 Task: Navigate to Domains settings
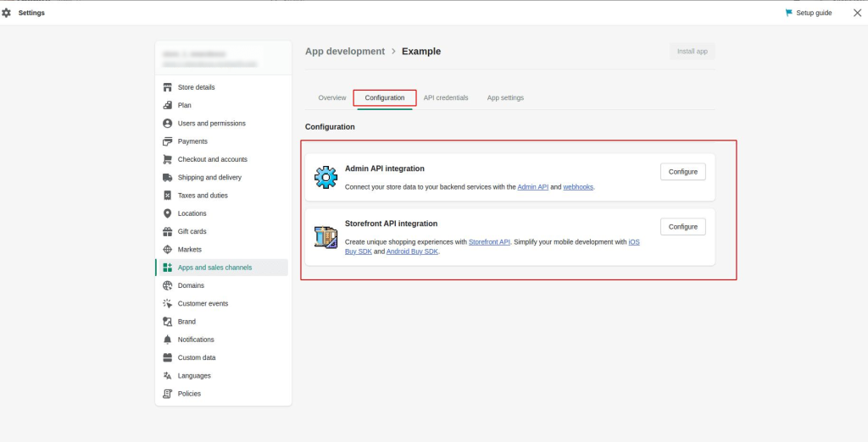coord(192,285)
